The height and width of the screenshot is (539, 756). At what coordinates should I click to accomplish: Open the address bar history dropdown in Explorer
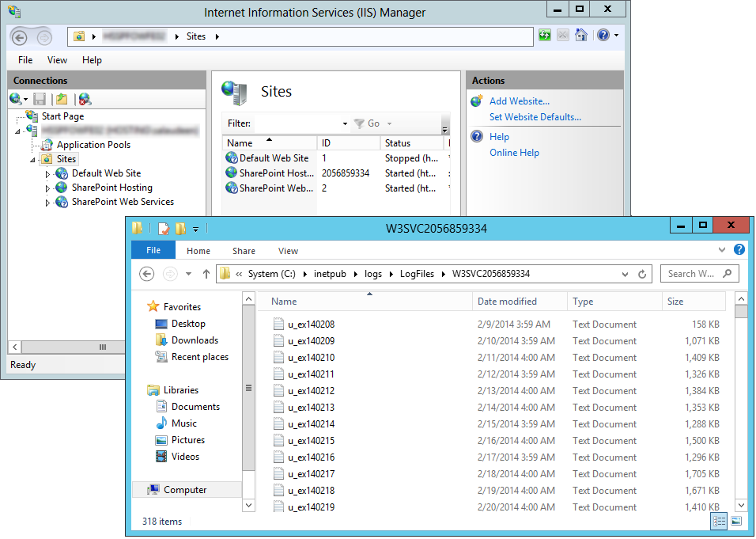(x=625, y=274)
